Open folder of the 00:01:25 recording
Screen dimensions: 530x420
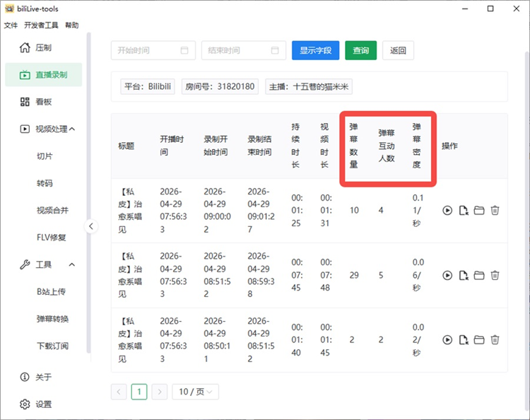tap(479, 210)
